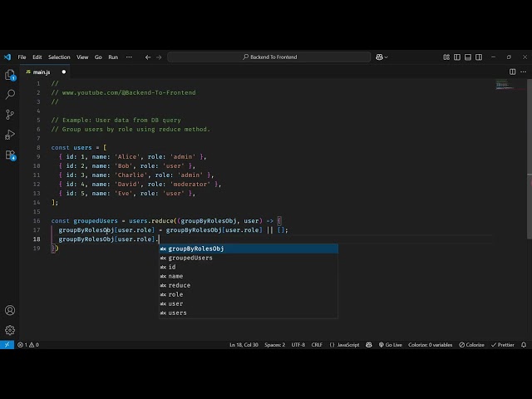
Task: Open the View menu
Action: [82, 57]
